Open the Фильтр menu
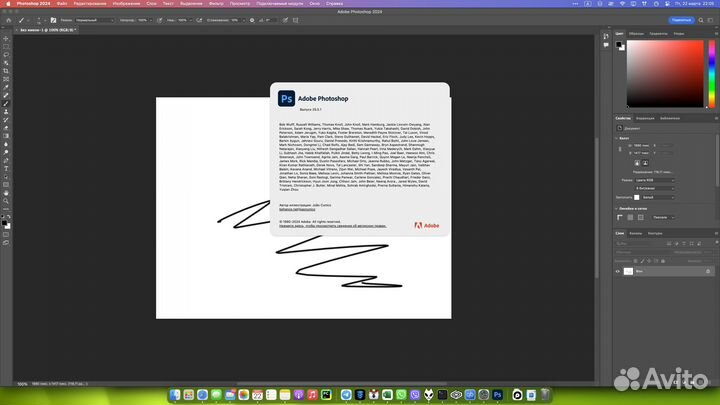 point(216,3)
